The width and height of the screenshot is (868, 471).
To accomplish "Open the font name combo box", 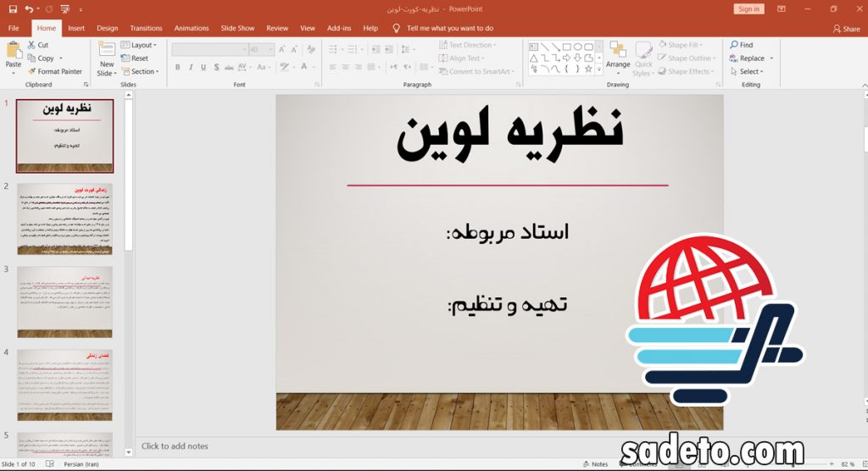I will 210,49.
